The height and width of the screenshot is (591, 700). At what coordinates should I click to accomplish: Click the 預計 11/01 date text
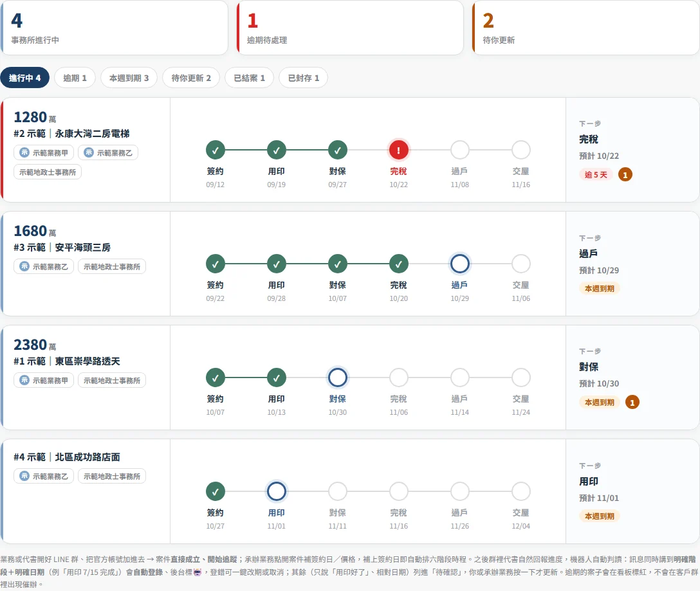[599, 498]
